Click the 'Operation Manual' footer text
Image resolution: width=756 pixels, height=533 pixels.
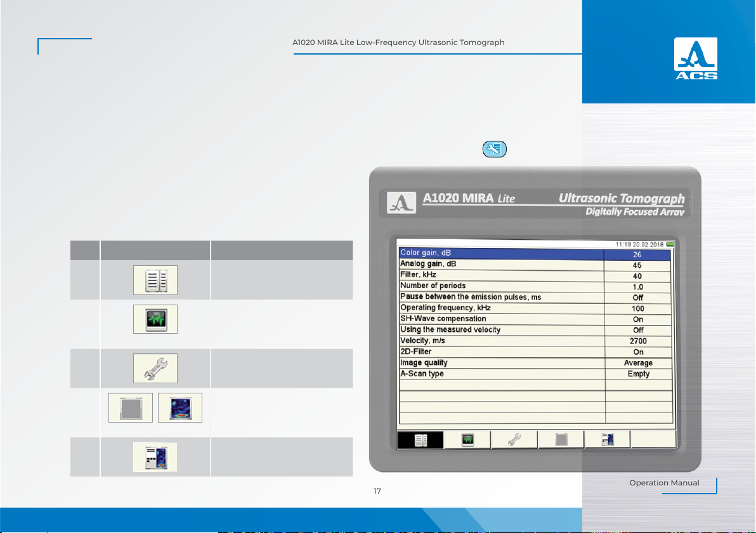pos(664,483)
